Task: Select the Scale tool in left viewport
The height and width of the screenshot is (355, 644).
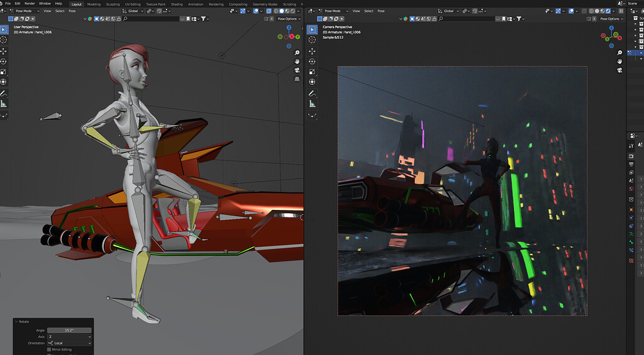Action: pos(4,72)
